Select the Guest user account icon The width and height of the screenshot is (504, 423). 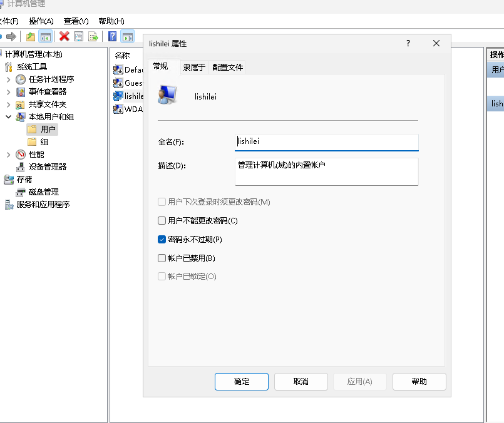click(118, 83)
